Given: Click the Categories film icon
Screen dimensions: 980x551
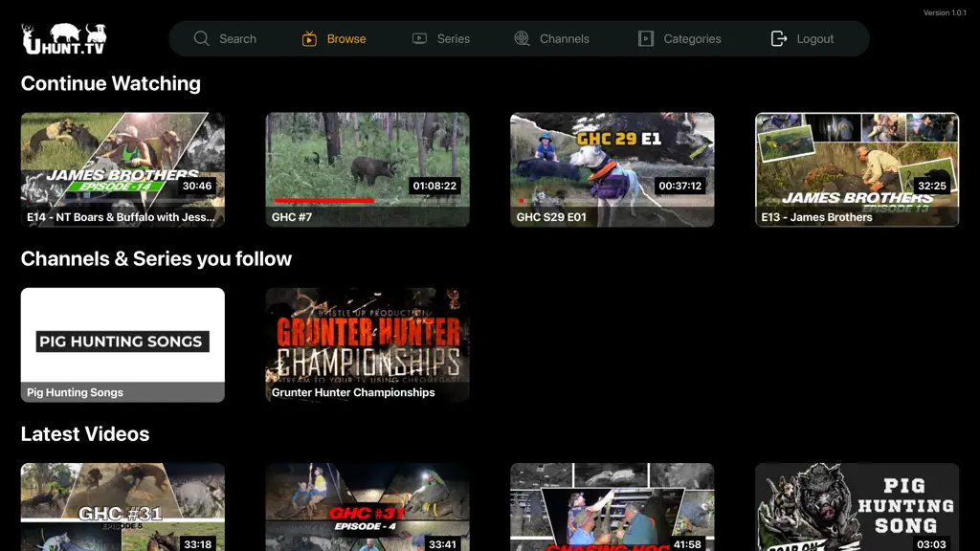Looking at the screenshot, I should 646,38.
